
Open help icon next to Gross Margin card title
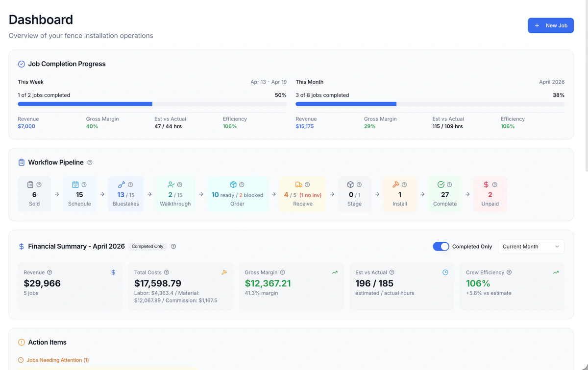pos(283,272)
